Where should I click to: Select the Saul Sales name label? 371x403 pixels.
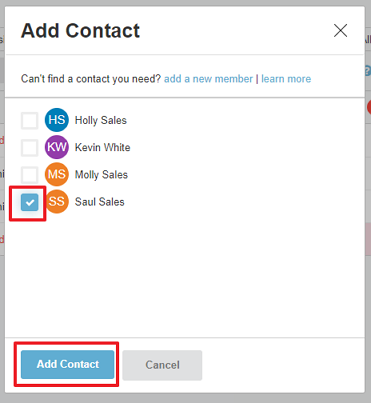99,202
